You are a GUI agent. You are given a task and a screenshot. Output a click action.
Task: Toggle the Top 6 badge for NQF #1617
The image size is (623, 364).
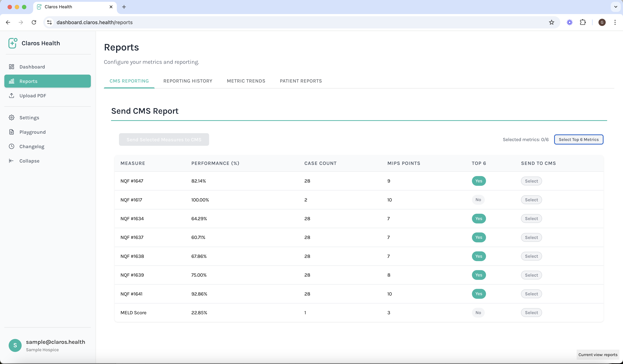pos(478,200)
